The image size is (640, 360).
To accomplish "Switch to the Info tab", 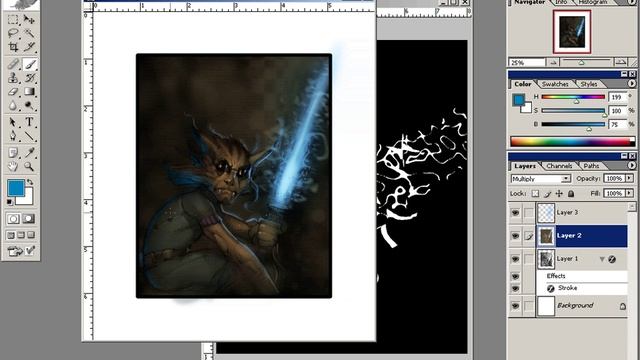I will 562,2.
